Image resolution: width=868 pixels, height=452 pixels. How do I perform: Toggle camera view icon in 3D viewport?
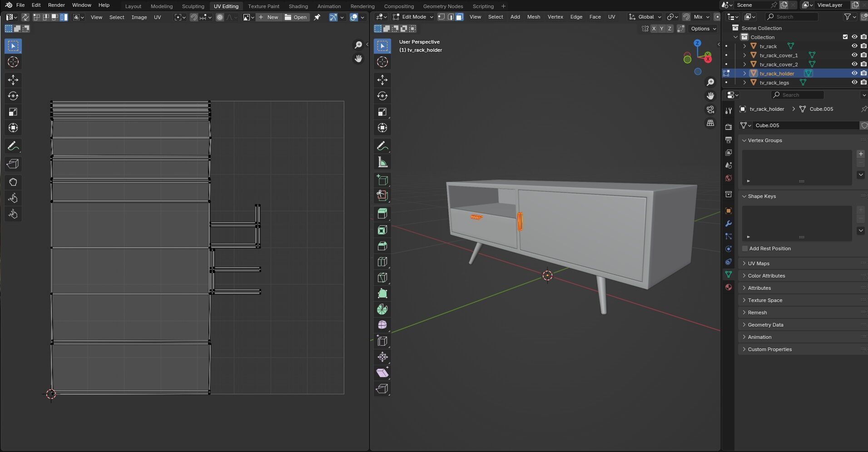point(710,109)
